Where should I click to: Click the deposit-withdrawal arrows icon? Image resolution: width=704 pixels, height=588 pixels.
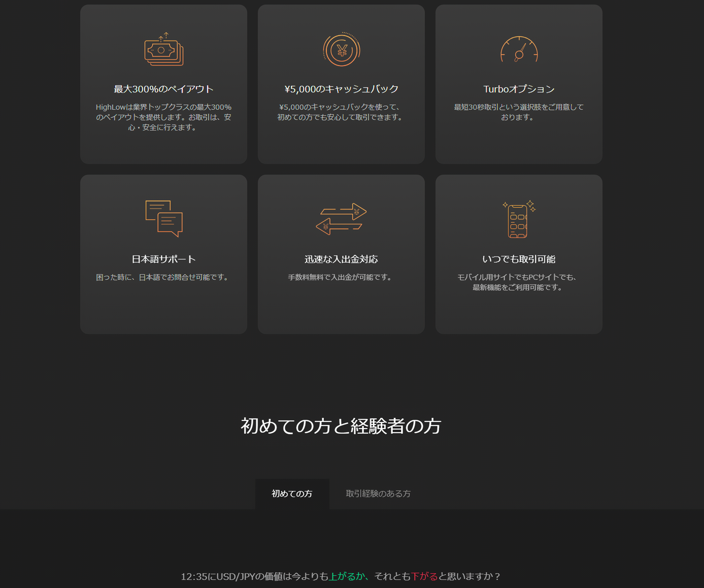click(341, 219)
